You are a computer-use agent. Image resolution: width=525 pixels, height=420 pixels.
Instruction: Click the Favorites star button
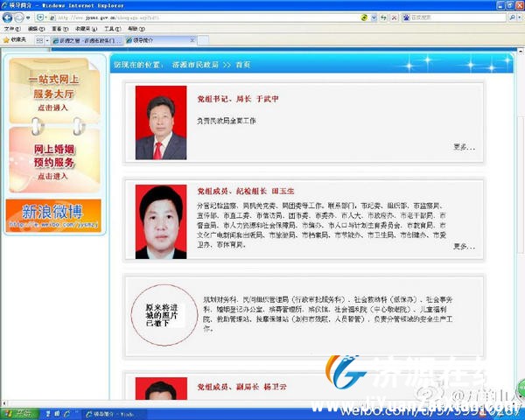pyautogui.click(x=14, y=40)
